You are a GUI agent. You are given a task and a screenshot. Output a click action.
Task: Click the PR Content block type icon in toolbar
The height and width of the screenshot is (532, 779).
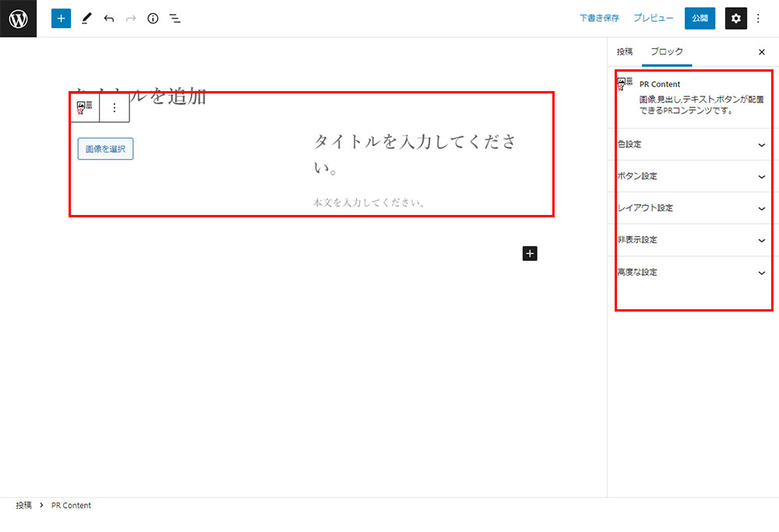pyautogui.click(x=84, y=107)
